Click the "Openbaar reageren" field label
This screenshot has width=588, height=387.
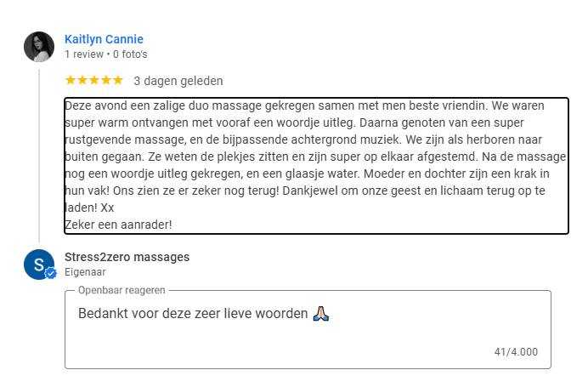tap(121, 290)
